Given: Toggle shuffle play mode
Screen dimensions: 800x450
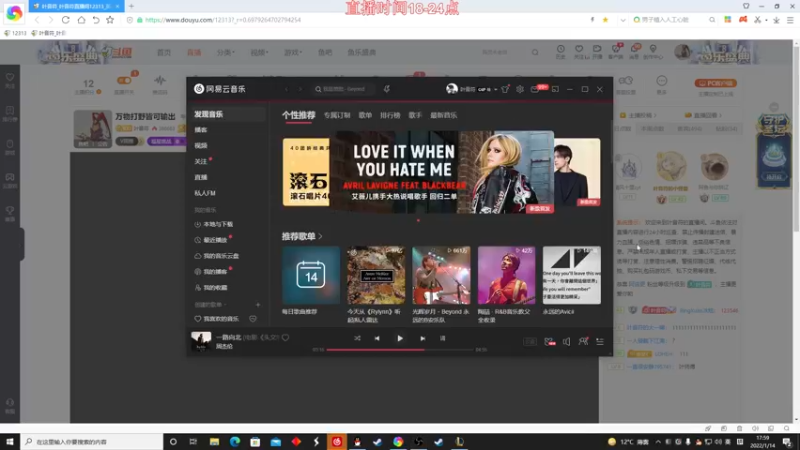Looking at the screenshot, I should 357,338.
